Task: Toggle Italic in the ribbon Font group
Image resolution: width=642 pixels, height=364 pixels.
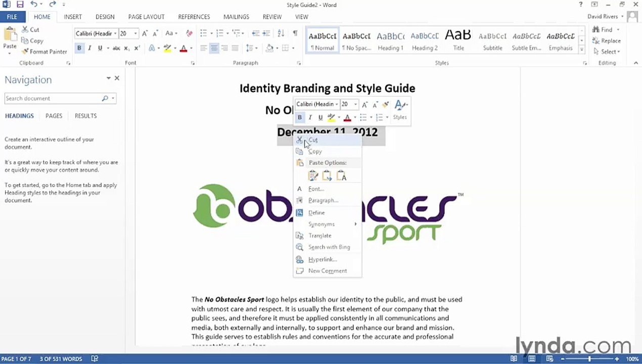Action: [x=89, y=48]
